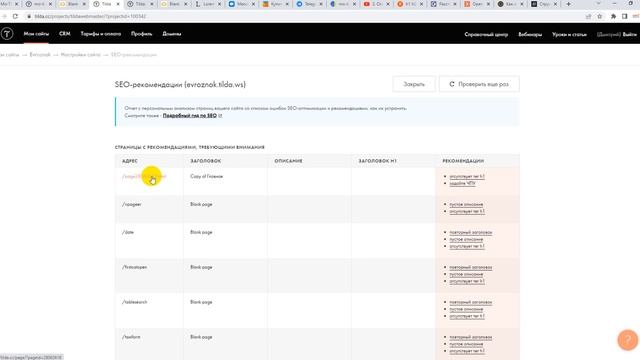Image resolution: width=640 pixels, height=360 pixels.
Task: Click the Tilda logo icon in the header
Action: point(7,34)
